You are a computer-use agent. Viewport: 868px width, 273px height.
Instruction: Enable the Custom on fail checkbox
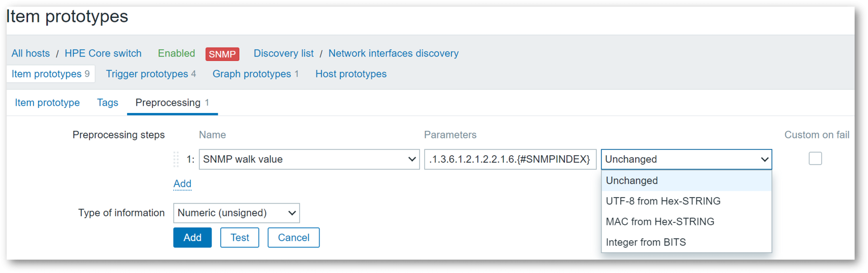pyautogui.click(x=815, y=158)
